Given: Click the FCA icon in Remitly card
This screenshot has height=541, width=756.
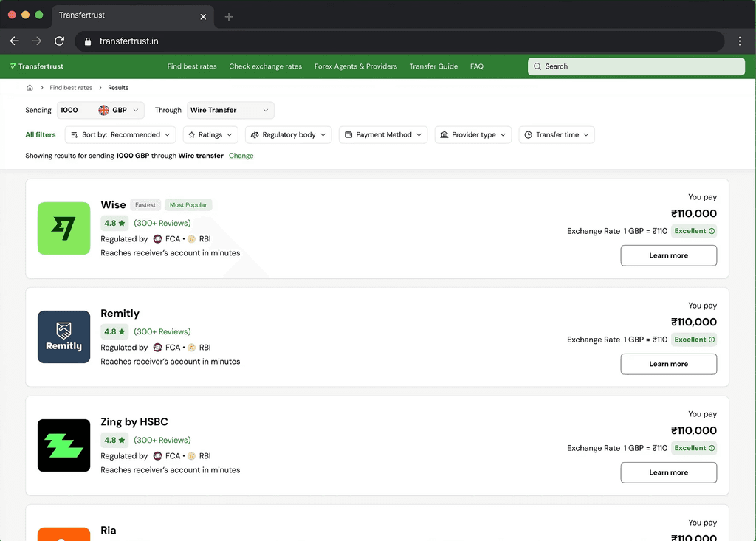Looking at the screenshot, I should click(x=157, y=348).
